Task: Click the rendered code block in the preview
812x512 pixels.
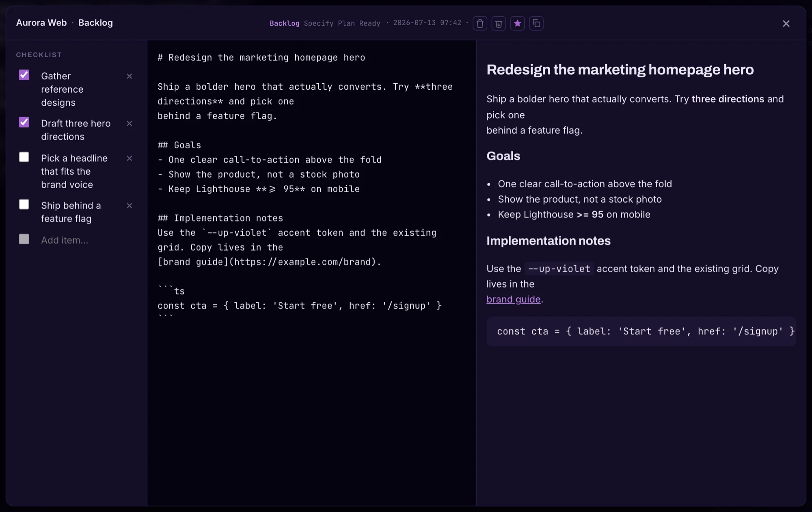Action: [x=641, y=331]
